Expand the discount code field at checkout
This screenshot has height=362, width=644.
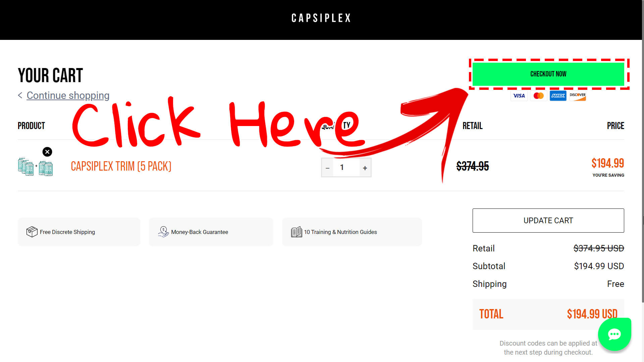(548, 74)
